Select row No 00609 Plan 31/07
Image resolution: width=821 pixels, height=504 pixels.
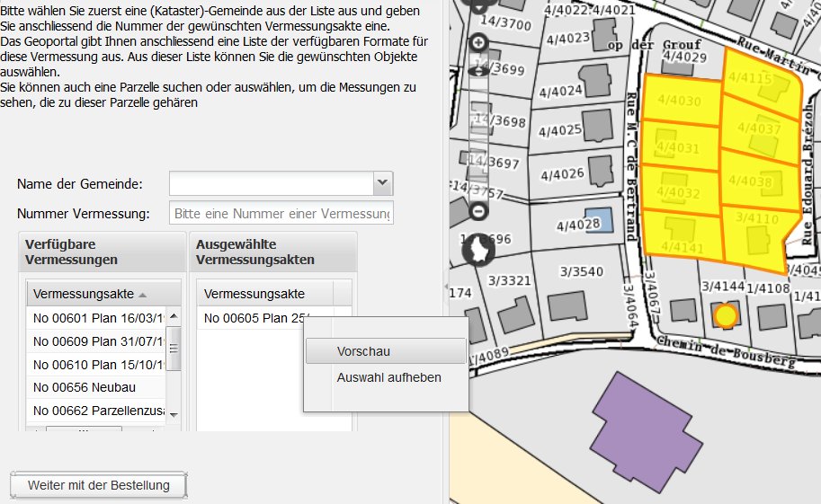point(97,341)
